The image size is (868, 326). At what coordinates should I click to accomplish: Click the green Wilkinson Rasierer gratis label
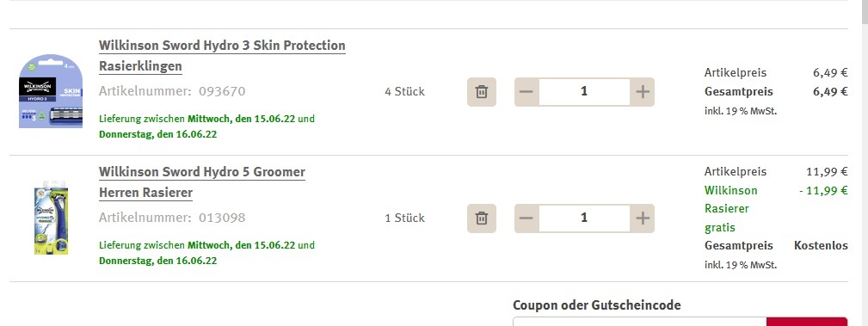730,209
